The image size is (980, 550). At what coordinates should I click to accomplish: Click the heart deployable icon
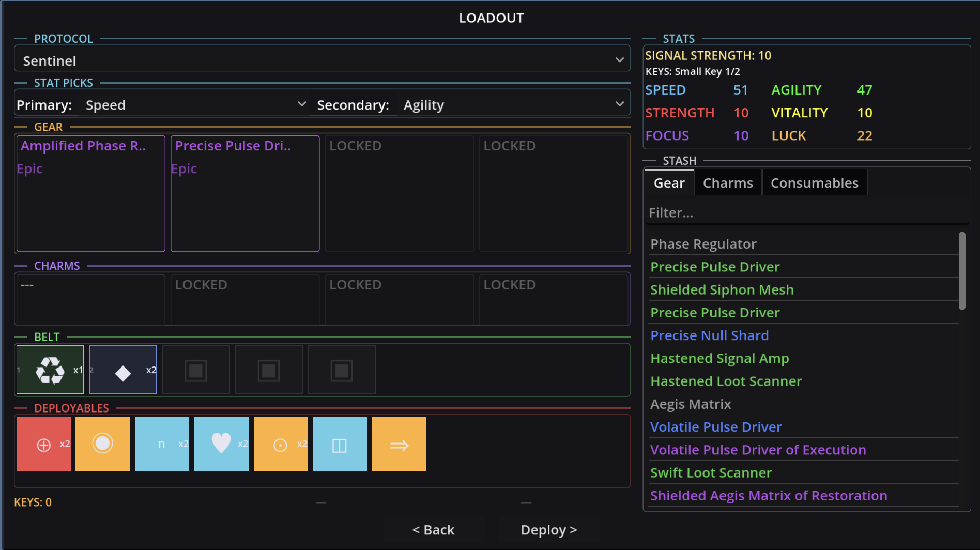(x=221, y=443)
